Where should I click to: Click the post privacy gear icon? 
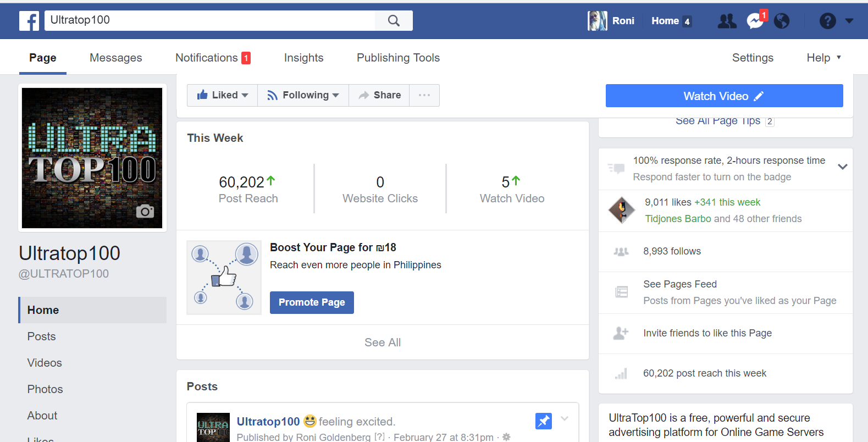[506, 437]
